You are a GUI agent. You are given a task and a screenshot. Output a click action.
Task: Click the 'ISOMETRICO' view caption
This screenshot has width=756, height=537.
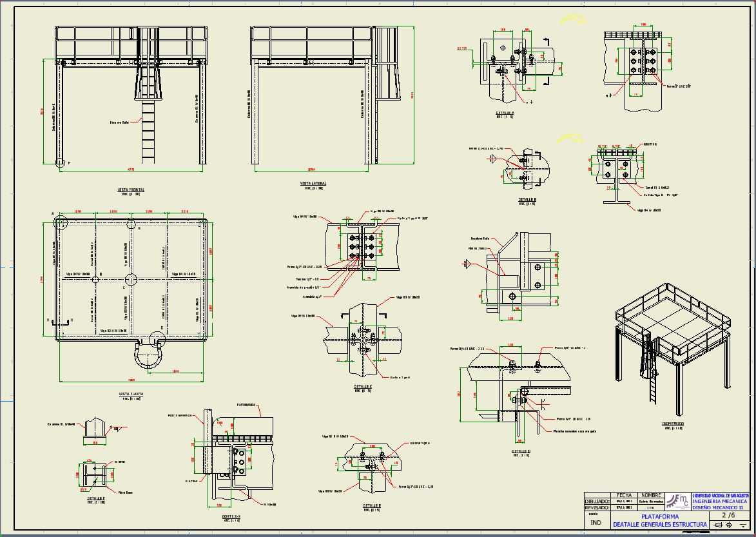coord(673,424)
